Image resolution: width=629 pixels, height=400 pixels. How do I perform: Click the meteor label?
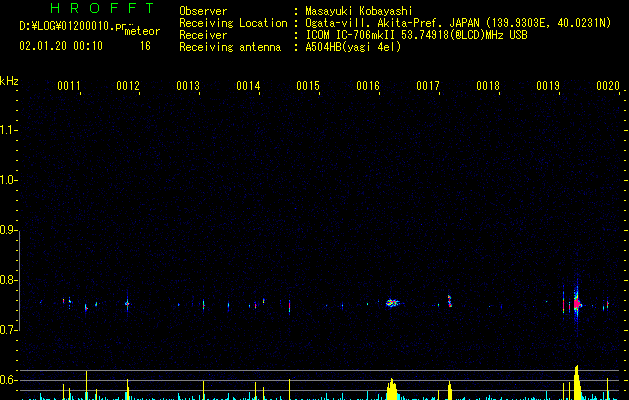[x=142, y=31]
